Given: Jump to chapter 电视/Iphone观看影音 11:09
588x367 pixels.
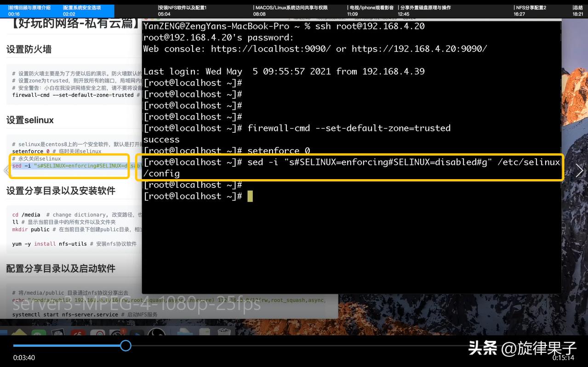Looking at the screenshot, I should pyautogui.click(x=371, y=11).
